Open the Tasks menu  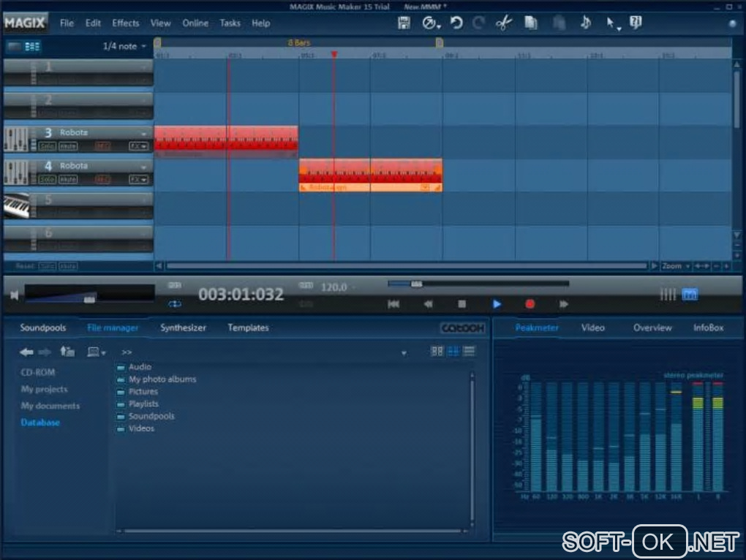point(230,23)
